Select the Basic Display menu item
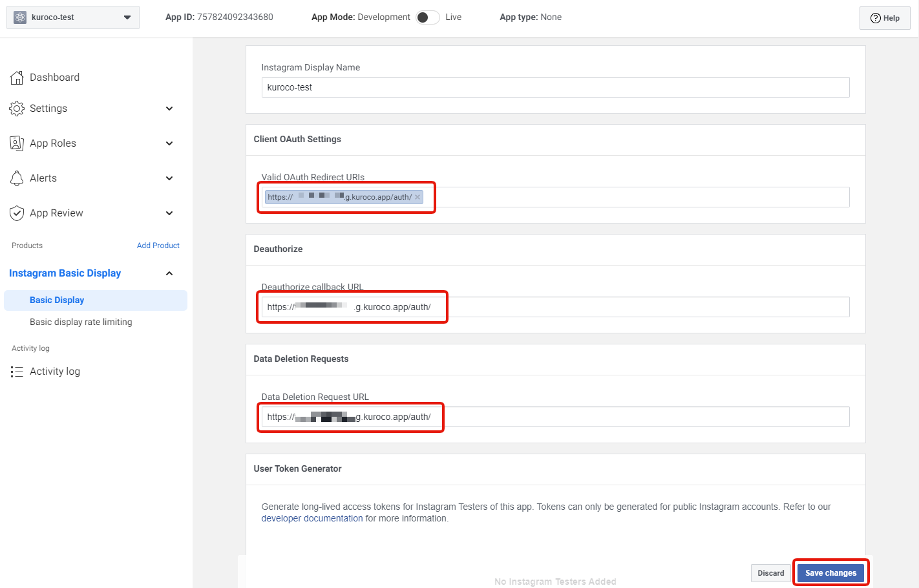 pos(57,300)
